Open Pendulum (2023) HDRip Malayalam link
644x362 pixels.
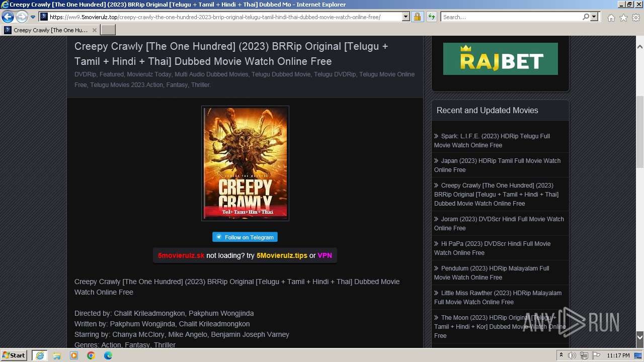coord(492,273)
